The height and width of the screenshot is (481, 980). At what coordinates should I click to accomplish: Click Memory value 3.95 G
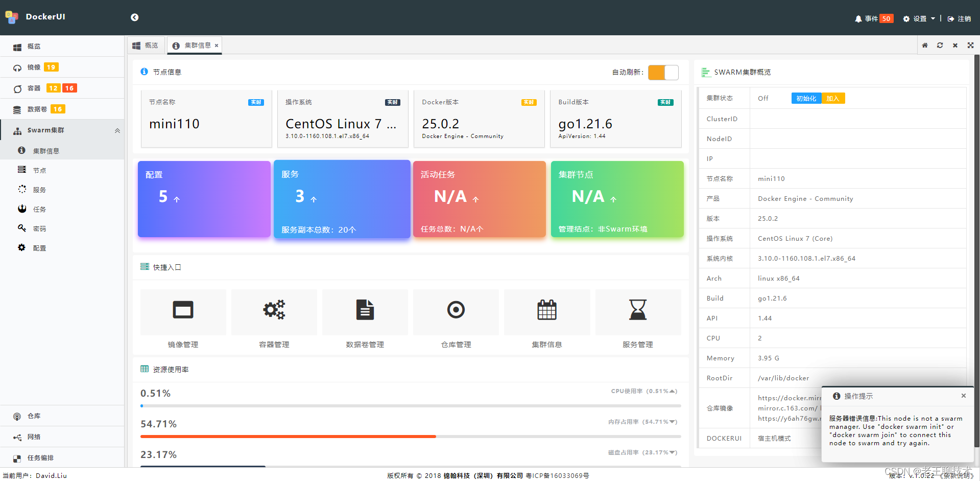tap(769, 358)
